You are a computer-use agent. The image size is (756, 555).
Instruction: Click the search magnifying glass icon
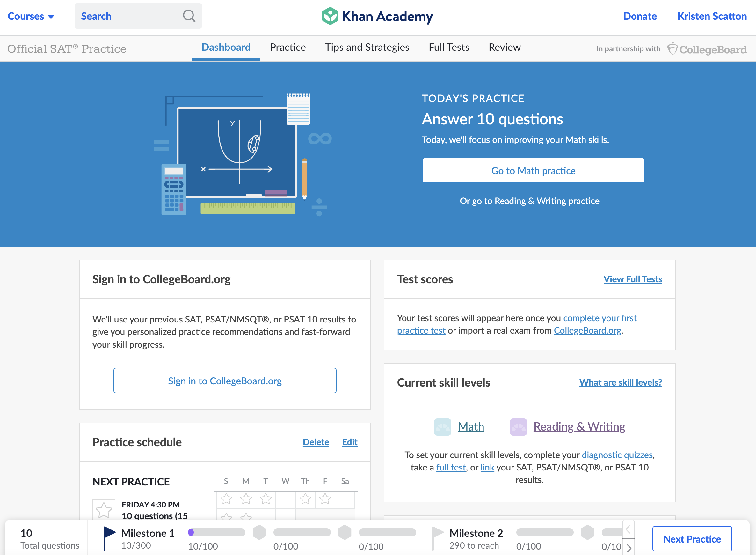pos(189,16)
